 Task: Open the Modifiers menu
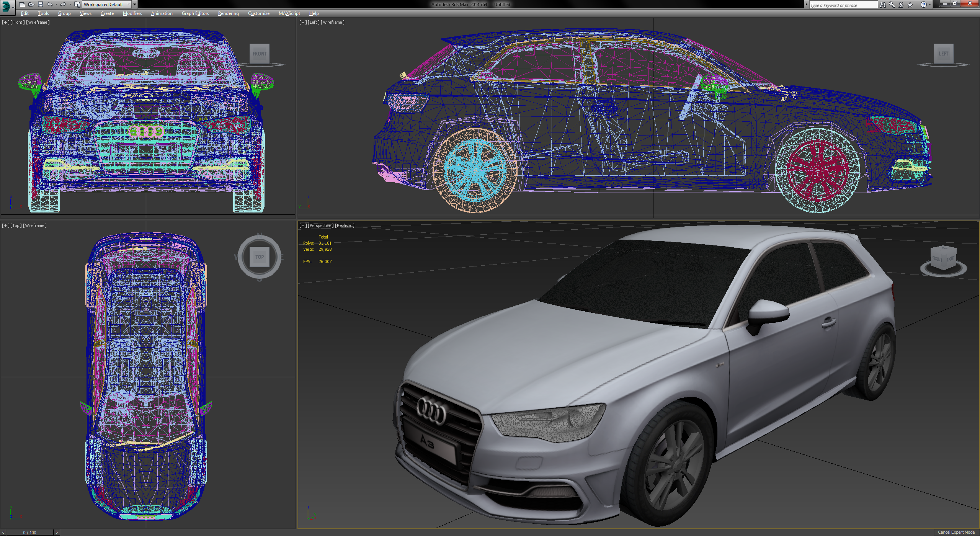click(x=132, y=13)
